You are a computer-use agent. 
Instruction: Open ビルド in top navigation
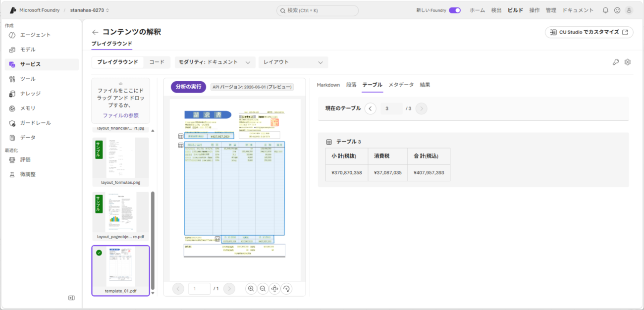515,10
